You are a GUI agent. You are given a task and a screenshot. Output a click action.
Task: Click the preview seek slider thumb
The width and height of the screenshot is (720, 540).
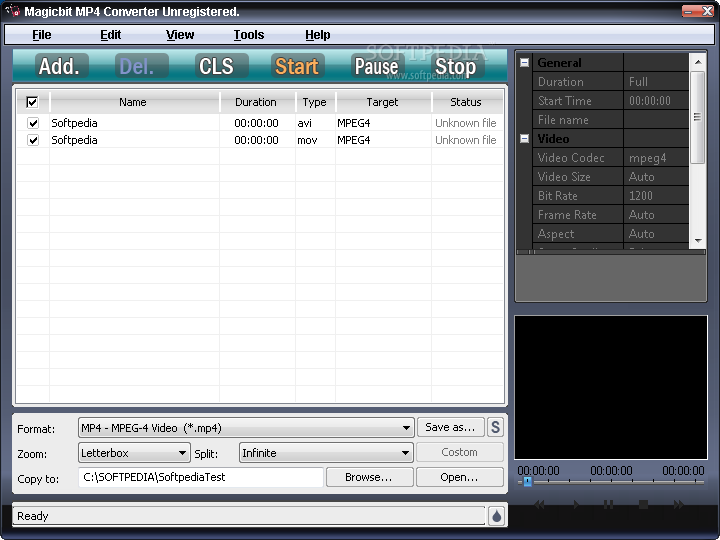point(528,481)
